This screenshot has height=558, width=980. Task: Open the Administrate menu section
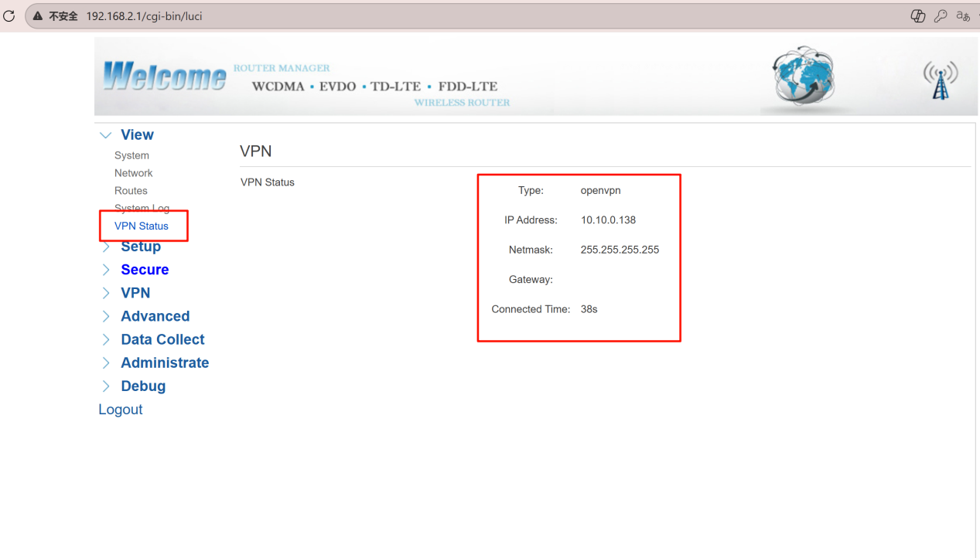165,362
